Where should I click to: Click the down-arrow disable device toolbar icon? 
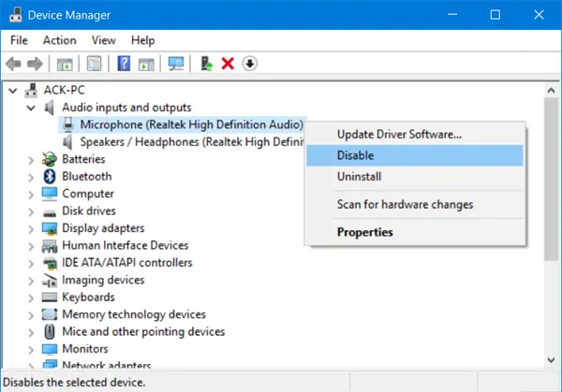pyautogui.click(x=249, y=64)
